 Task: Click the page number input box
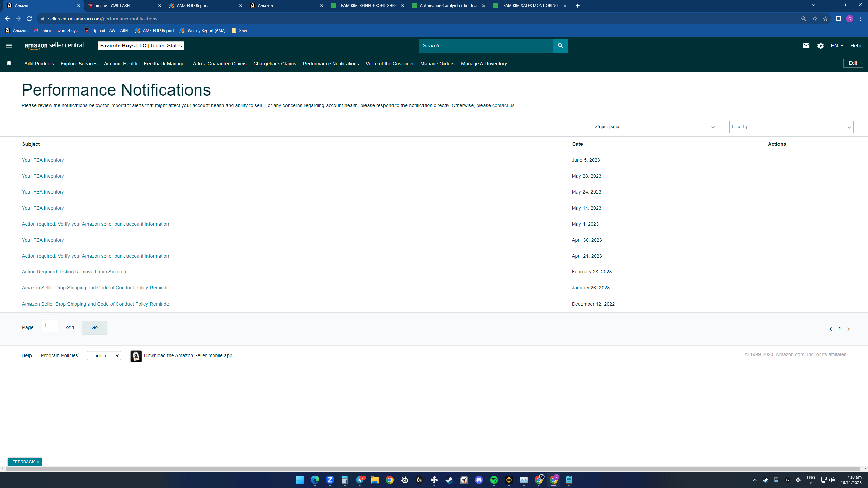click(50, 325)
